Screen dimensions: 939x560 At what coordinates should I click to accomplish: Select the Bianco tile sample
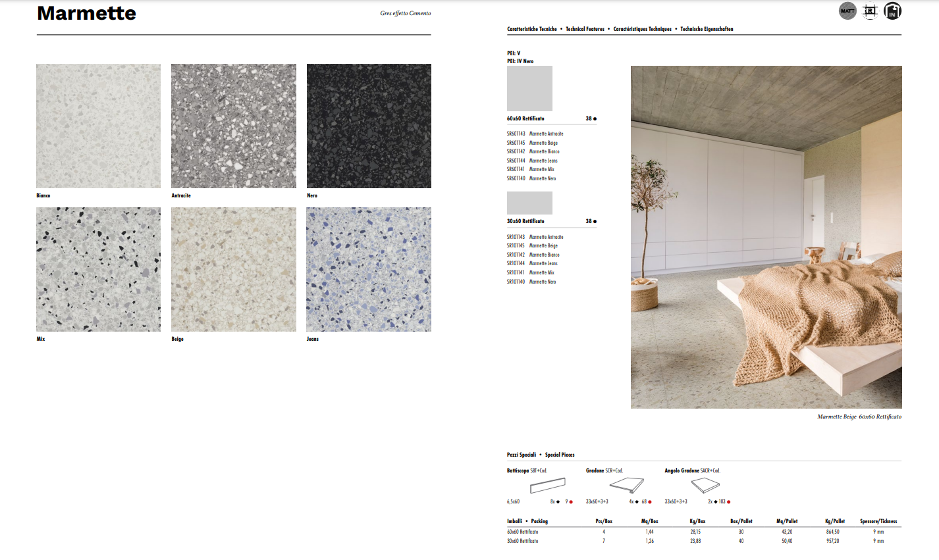coord(98,126)
